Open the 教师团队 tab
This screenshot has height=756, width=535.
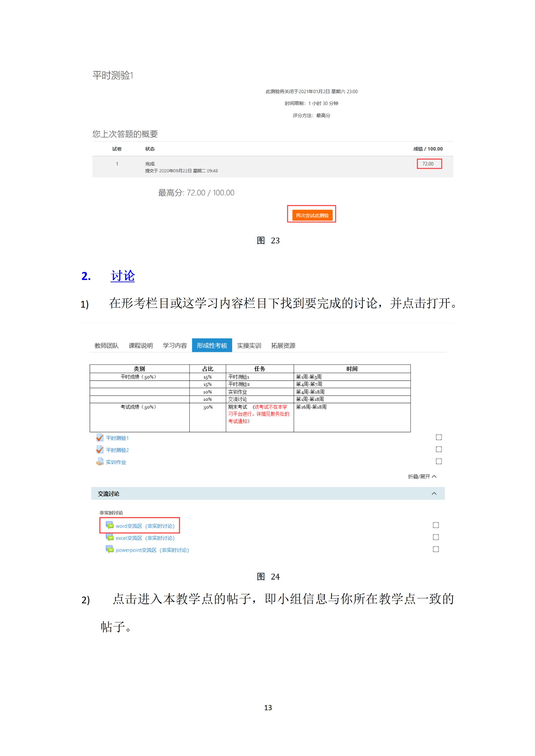pos(107,345)
